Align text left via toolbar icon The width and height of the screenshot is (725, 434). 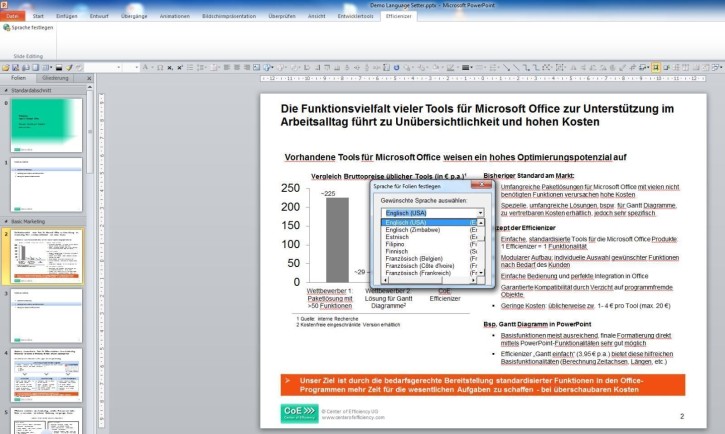click(227, 67)
